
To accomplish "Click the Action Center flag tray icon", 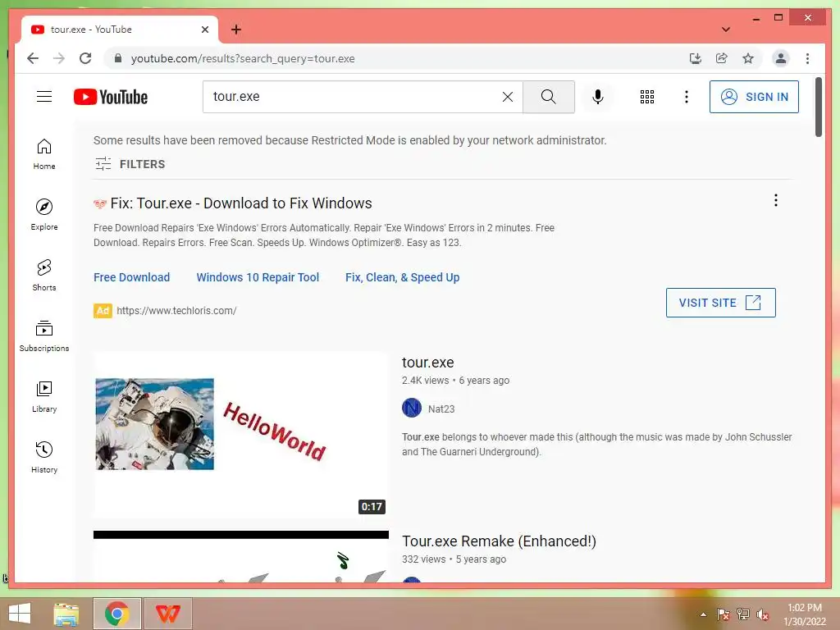I will click(723, 614).
